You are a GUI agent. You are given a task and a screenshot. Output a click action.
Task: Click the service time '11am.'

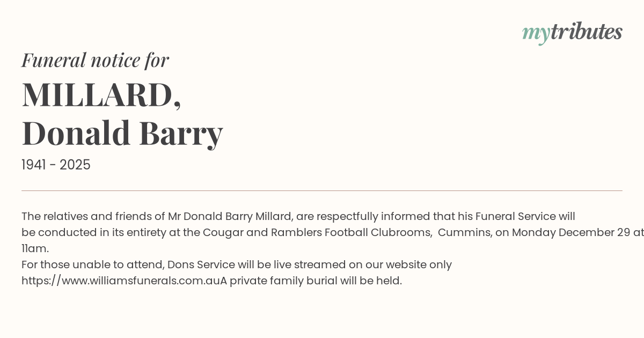[35, 248]
